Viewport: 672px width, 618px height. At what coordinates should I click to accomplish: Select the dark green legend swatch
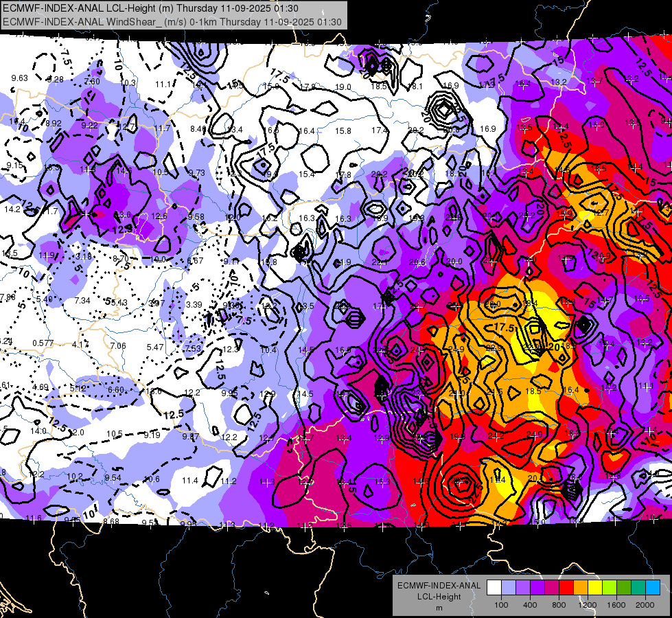[624, 588]
